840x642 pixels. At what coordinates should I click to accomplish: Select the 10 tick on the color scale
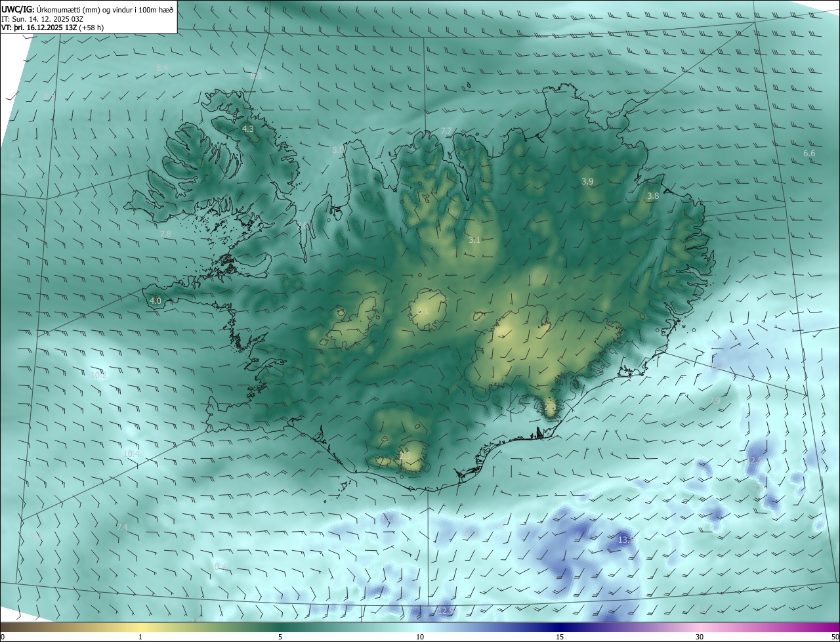(x=420, y=637)
